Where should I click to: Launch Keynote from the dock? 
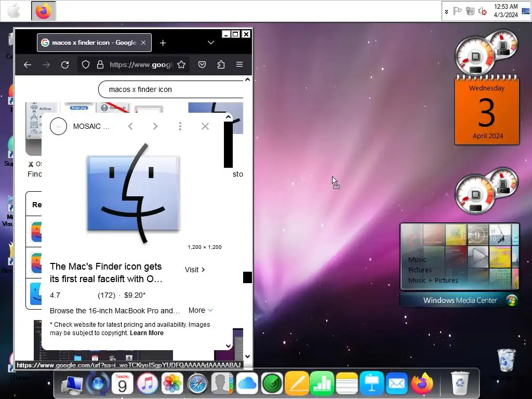372,383
